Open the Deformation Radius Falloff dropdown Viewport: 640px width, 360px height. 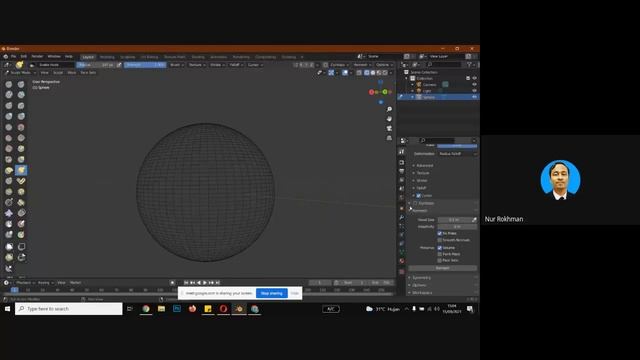pyautogui.click(x=457, y=154)
